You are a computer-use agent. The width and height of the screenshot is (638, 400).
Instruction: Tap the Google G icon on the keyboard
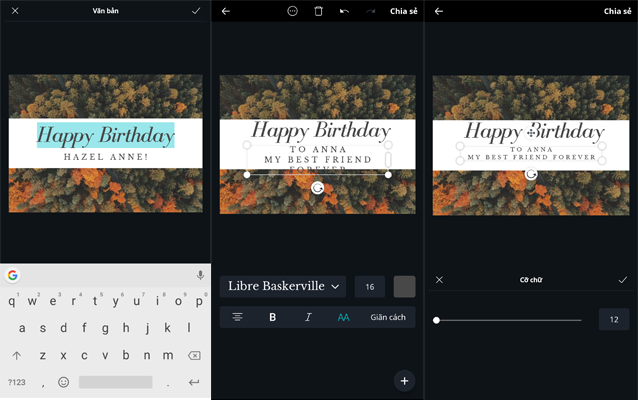(x=12, y=275)
